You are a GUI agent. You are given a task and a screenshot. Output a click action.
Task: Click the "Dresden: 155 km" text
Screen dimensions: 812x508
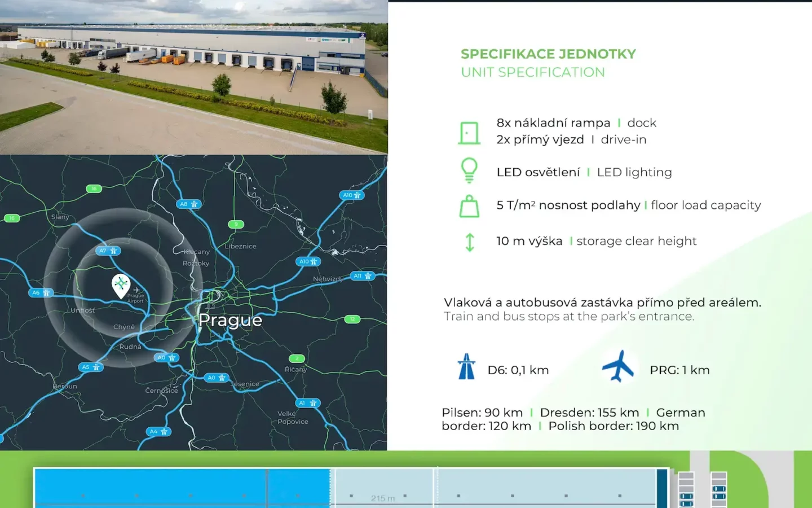coord(589,413)
